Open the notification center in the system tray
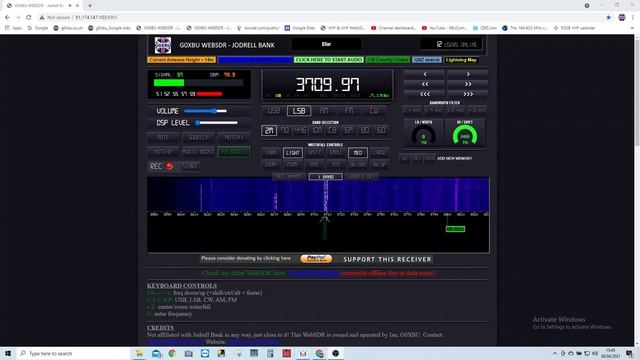 pyautogui.click(x=629, y=353)
